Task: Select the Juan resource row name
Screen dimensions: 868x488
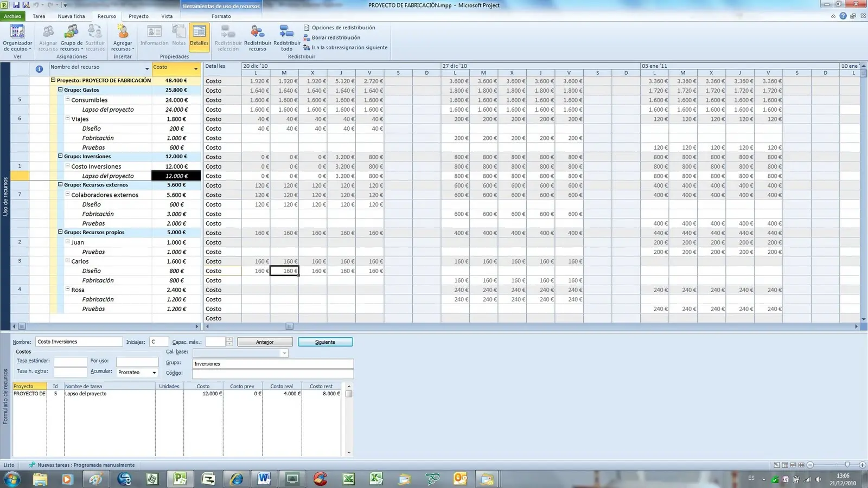Action: click(78, 242)
